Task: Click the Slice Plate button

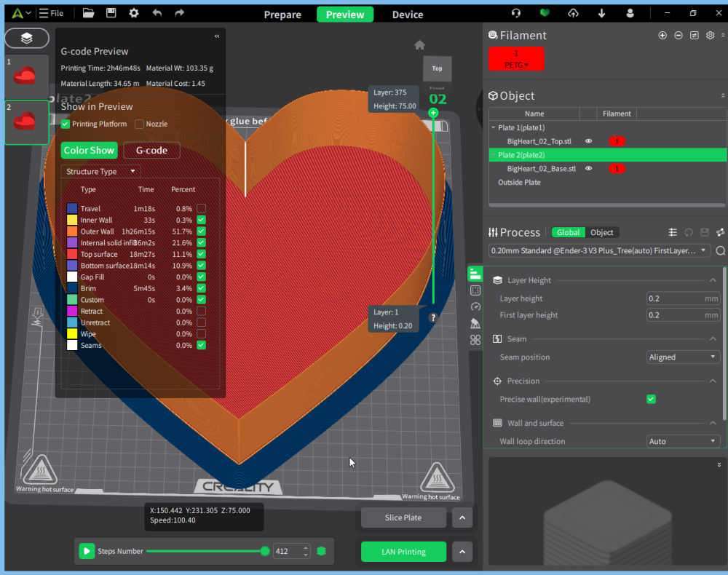Action: 403,517
